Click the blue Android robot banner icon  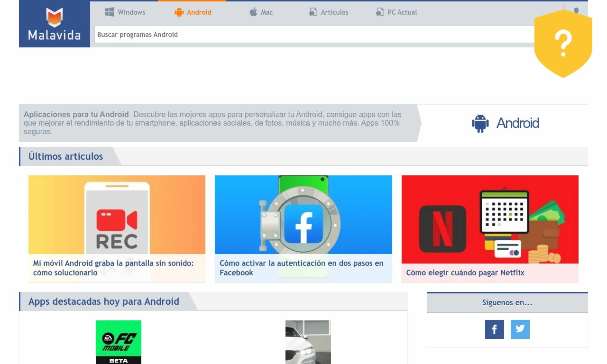480,123
